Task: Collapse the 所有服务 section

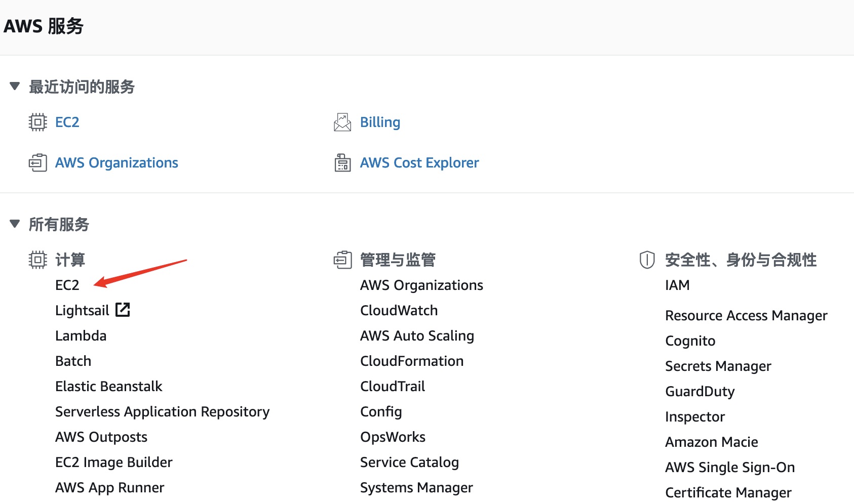Action: [x=15, y=224]
